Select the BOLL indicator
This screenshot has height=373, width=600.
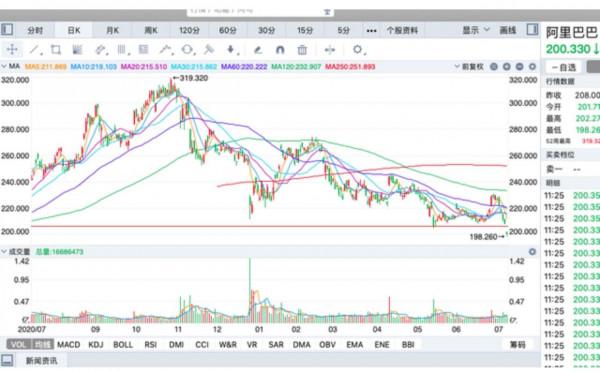pos(123,345)
